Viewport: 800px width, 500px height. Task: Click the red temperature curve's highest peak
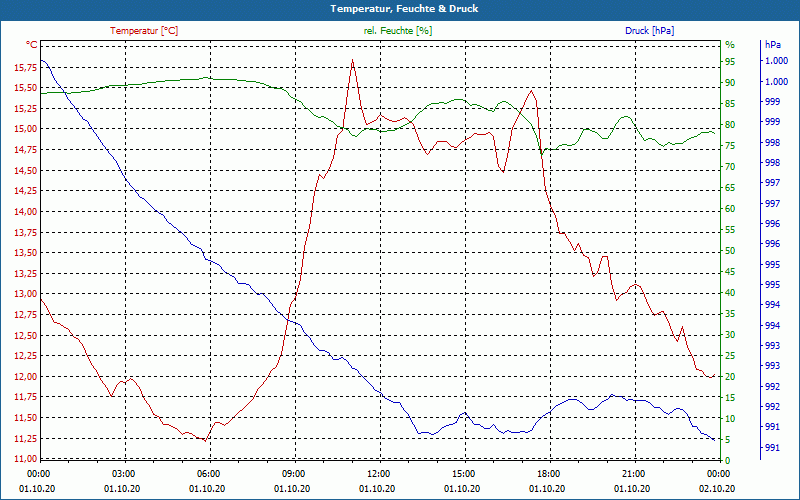pyautogui.click(x=353, y=60)
